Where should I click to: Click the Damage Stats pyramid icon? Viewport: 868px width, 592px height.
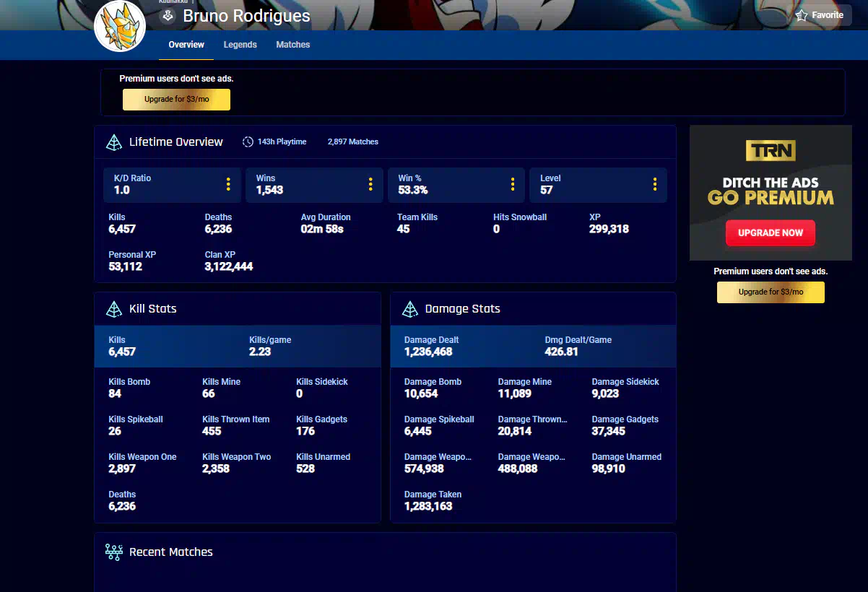coord(410,309)
